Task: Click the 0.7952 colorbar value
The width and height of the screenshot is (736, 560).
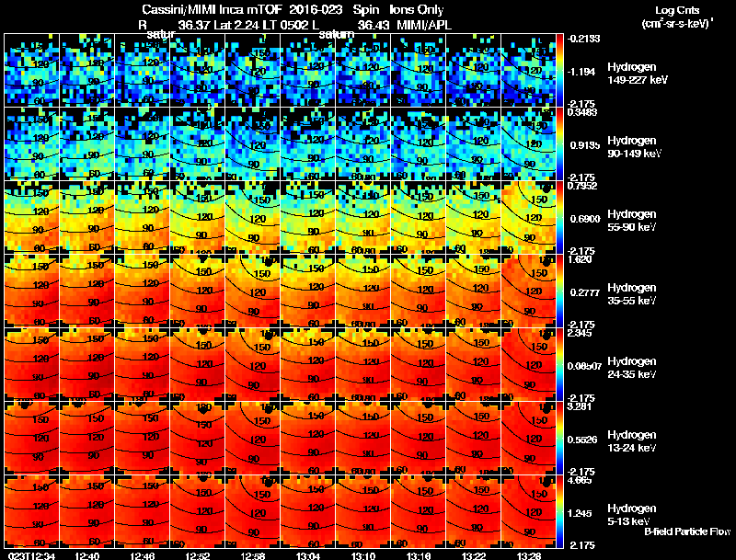Action: (x=582, y=186)
